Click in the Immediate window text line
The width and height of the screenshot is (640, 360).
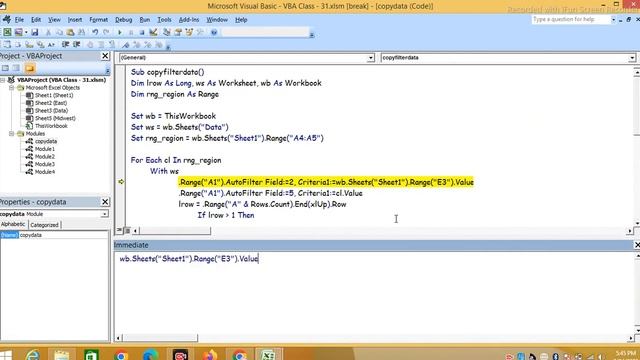point(189,259)
